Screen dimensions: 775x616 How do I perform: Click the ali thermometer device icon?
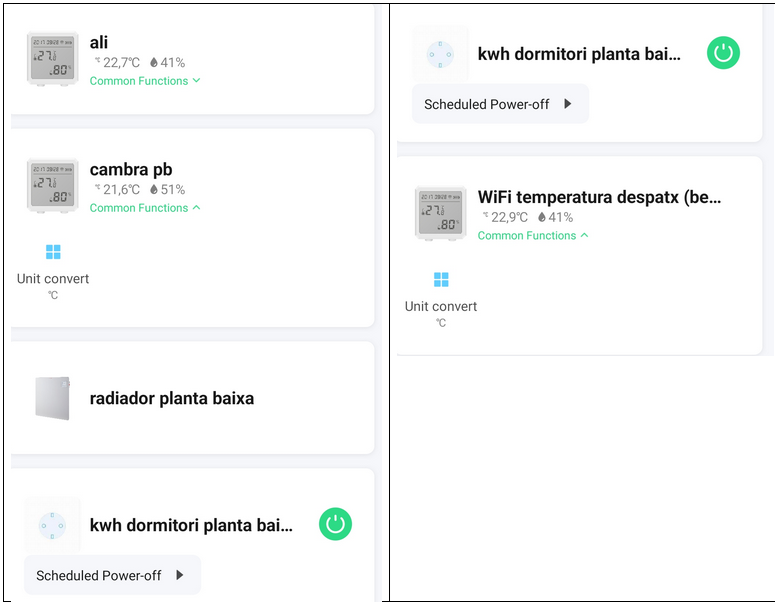(x=52, y=59)
